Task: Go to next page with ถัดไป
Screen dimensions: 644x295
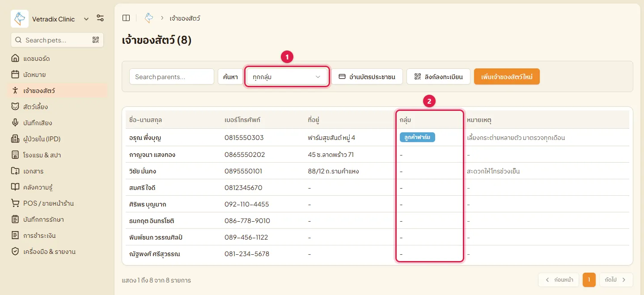Action: (x=616, y=280)
